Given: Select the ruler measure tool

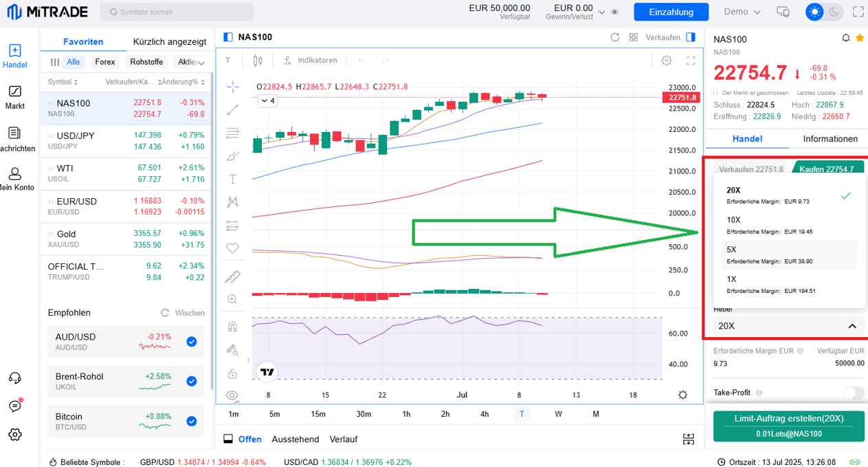Looking at the screenshot, I should 233,276.
